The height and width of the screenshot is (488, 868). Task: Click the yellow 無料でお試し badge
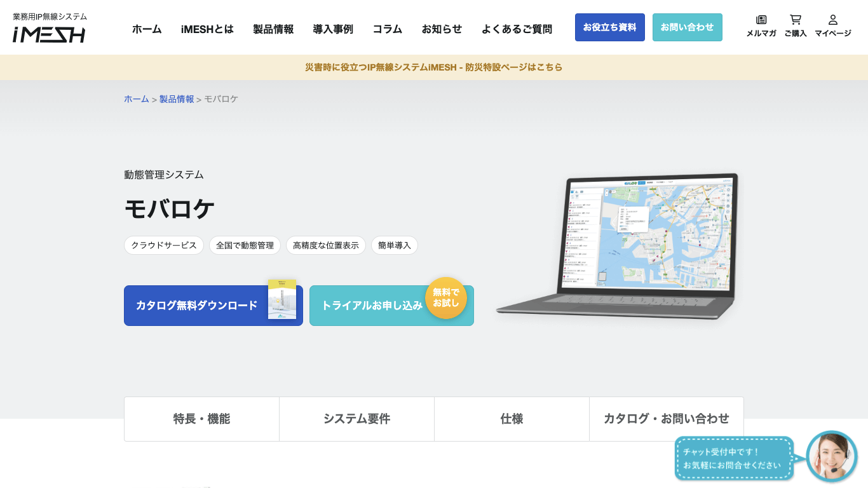[447, 297]
